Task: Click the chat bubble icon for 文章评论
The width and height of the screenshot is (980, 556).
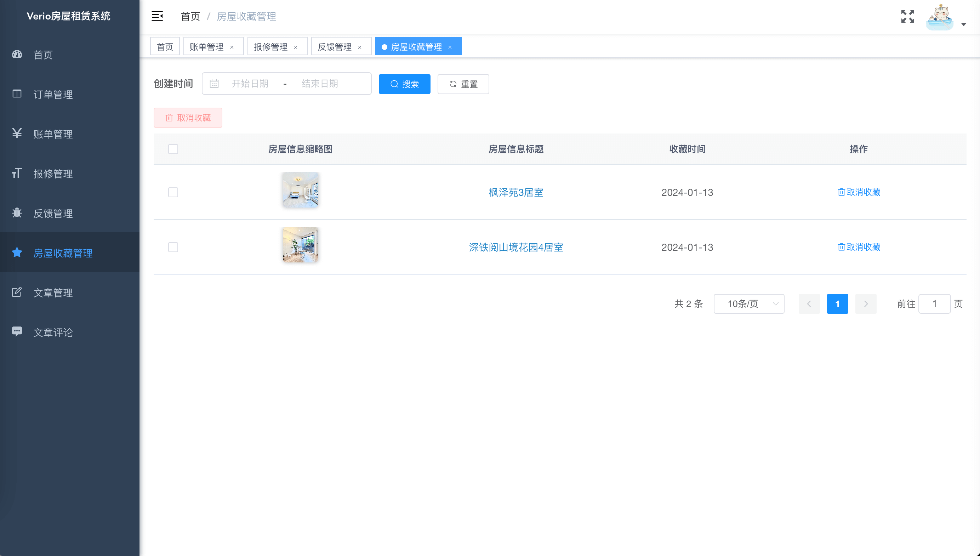Action: click(x=17, y=331)
